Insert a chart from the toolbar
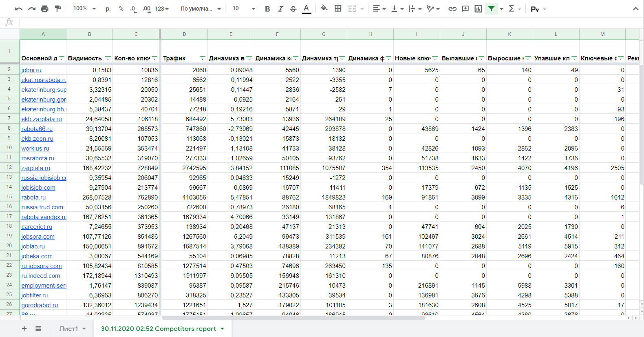The image size is (644, 337). point(479,9)
